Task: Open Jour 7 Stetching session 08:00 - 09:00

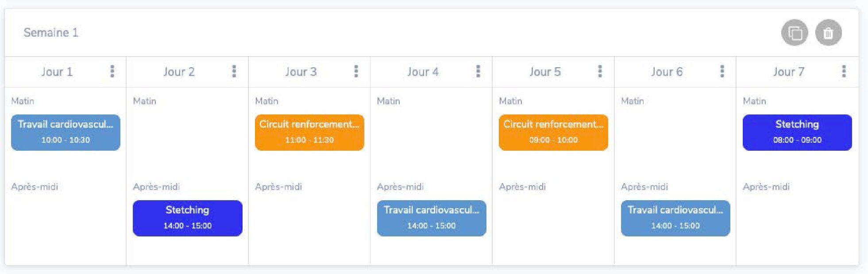Action: [x=797, y=132]
